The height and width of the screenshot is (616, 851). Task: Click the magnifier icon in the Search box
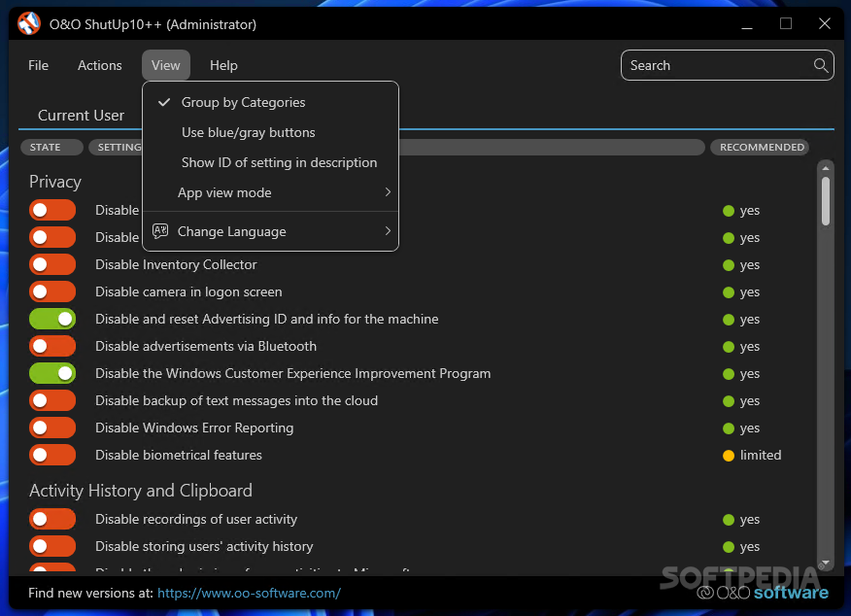[821, 66]
